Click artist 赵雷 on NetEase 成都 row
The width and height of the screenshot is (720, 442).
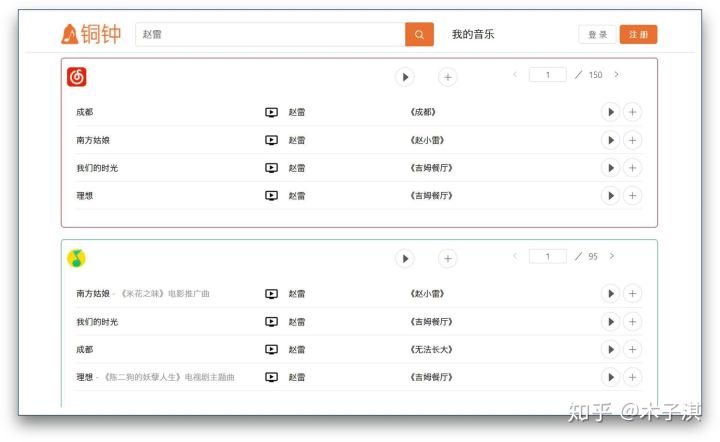297,112
